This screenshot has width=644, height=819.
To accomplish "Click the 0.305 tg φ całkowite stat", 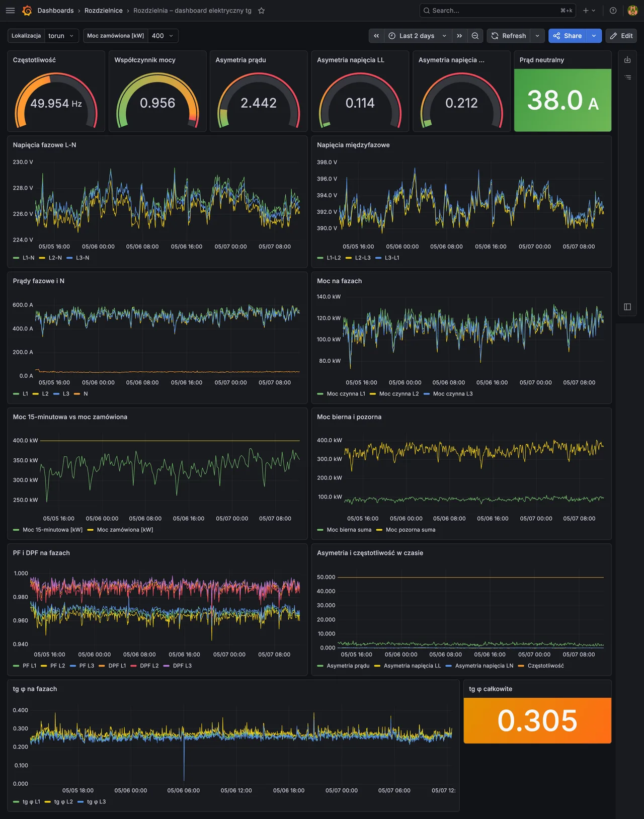I will pos(537,720).
